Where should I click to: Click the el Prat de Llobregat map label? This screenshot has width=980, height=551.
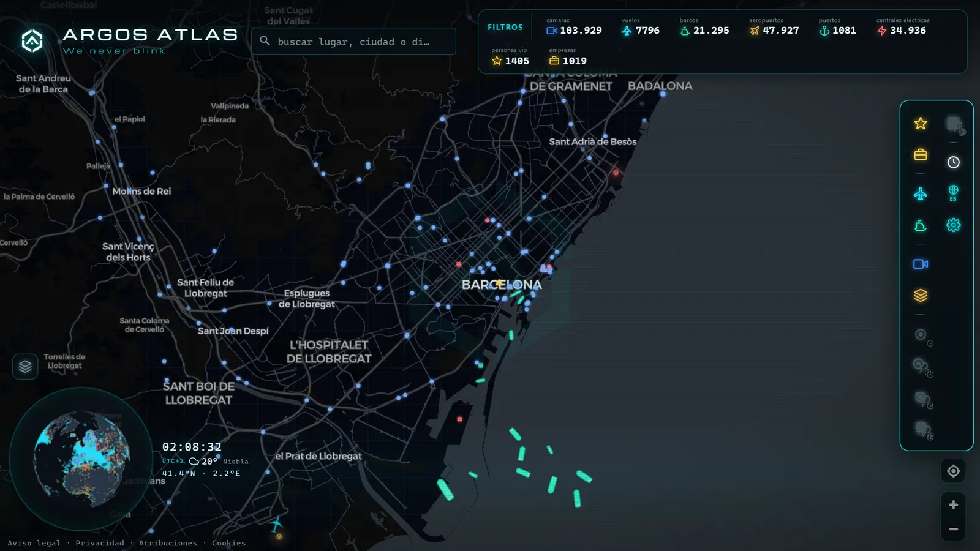click(318, 456)
